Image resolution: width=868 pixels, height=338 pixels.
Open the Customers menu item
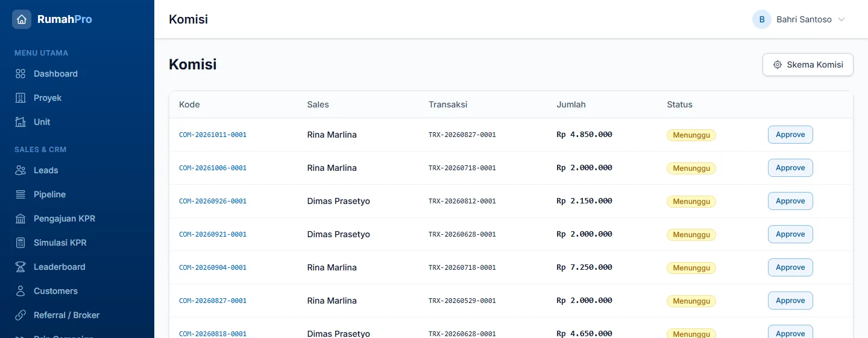77,291
